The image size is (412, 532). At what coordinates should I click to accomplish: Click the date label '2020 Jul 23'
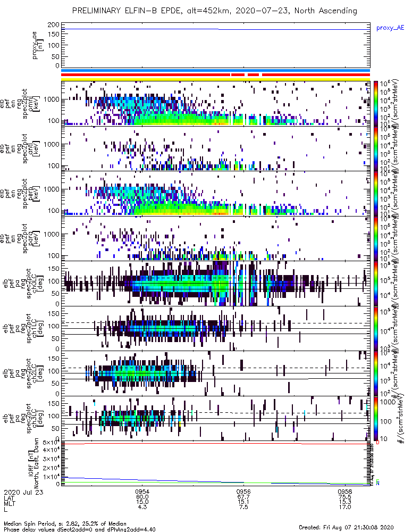(x=24, y=492)
